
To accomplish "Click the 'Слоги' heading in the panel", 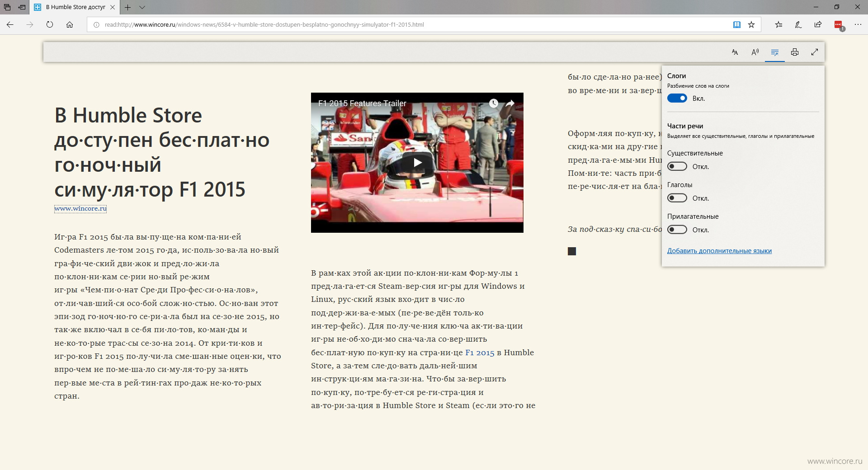I will click(x=676, y=76).
